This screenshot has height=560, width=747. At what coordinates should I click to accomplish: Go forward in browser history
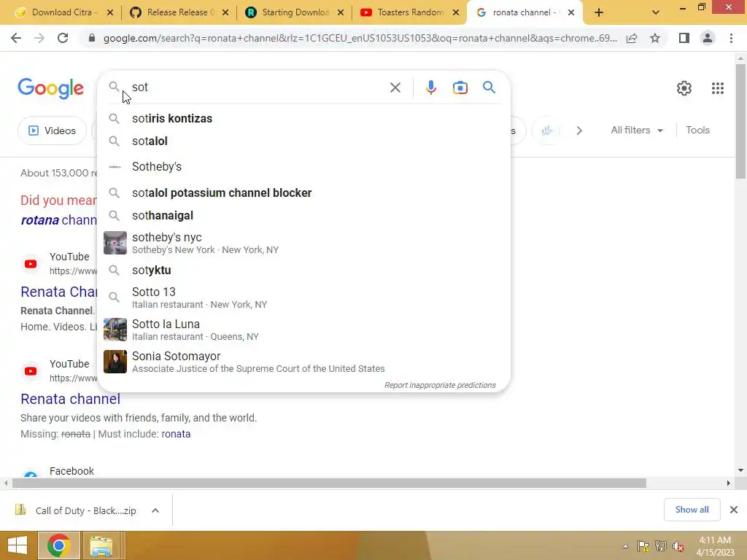click(39, 38)
